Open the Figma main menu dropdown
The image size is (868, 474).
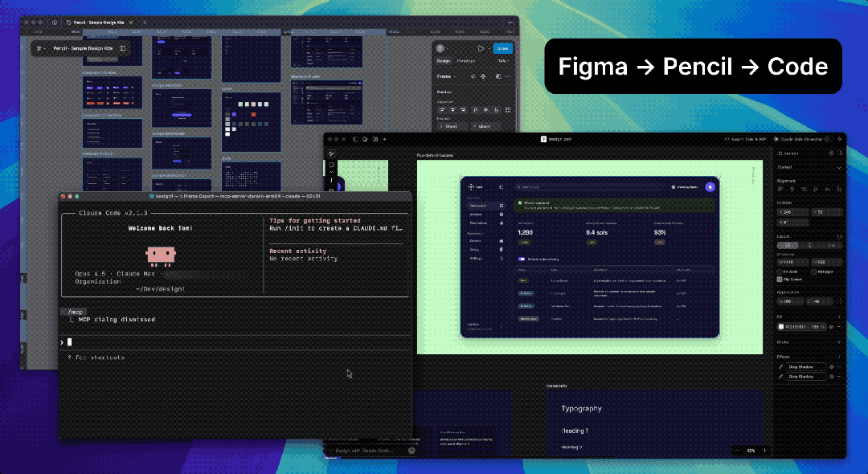40,48
